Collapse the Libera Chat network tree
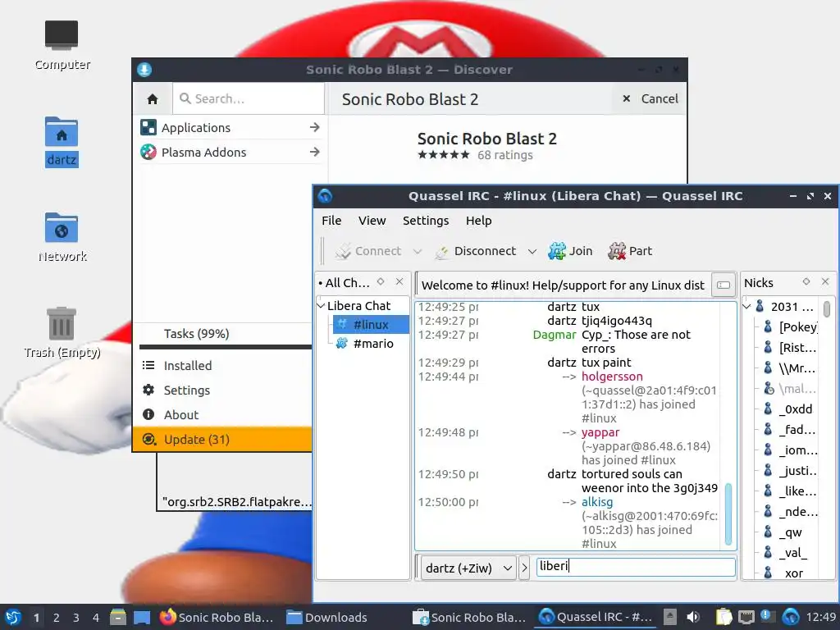This screenshot has height=630, width=840. [322, 306]
